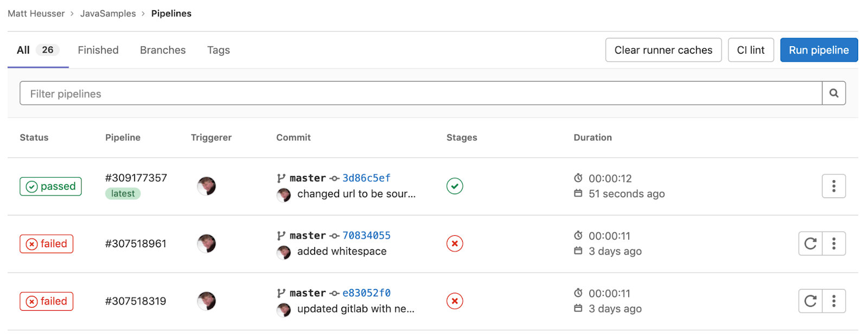Open triggerer avatar for pipeline #307518319
This screenshot has width=868, height=335.
coord(207,301)
